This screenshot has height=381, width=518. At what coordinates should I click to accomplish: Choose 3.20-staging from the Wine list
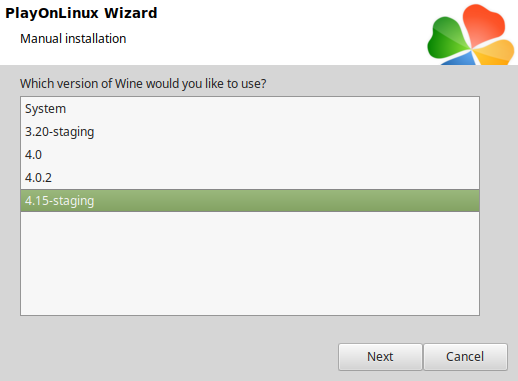coord(250,132)
